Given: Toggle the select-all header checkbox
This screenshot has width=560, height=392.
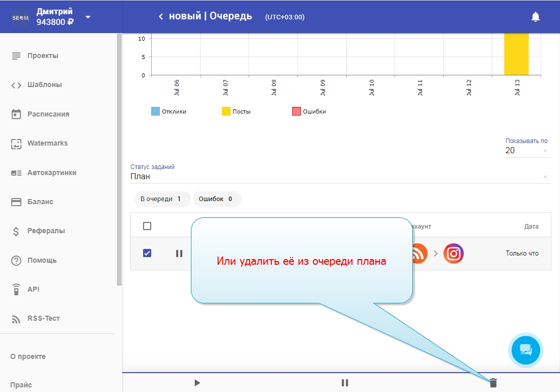Looking at the screenshot, I should click(x=147, y=226).
